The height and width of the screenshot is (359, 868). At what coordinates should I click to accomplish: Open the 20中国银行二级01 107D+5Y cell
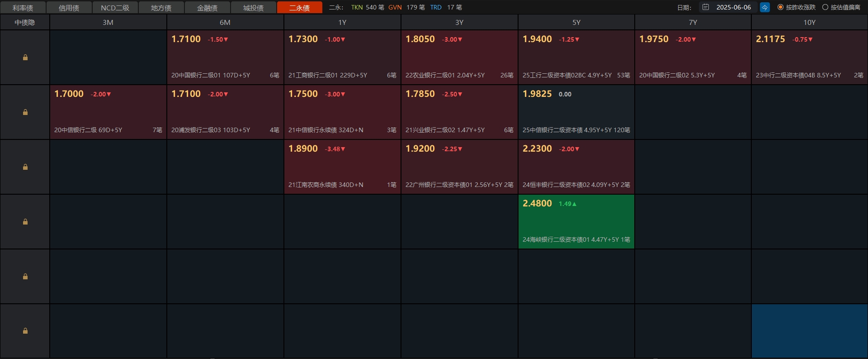[x=225, y=57]
